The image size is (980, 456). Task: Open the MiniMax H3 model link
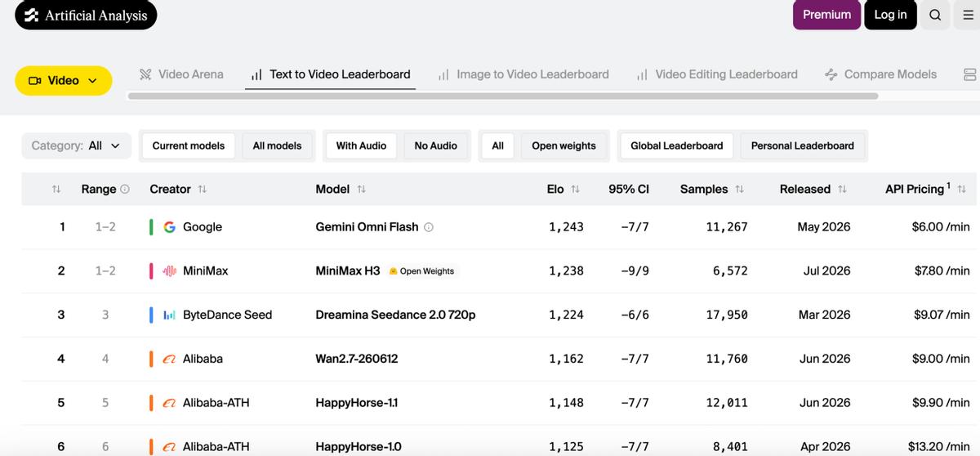(x=348, y=271)
